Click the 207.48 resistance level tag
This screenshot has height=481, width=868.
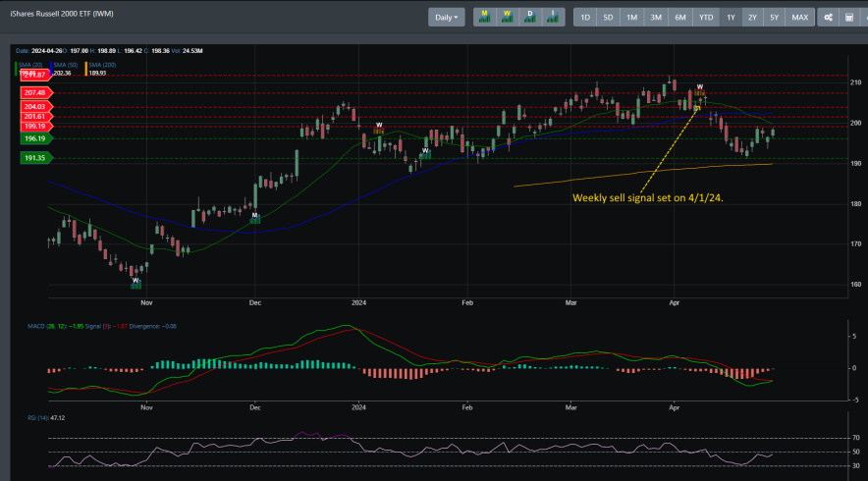pos(36,92)
